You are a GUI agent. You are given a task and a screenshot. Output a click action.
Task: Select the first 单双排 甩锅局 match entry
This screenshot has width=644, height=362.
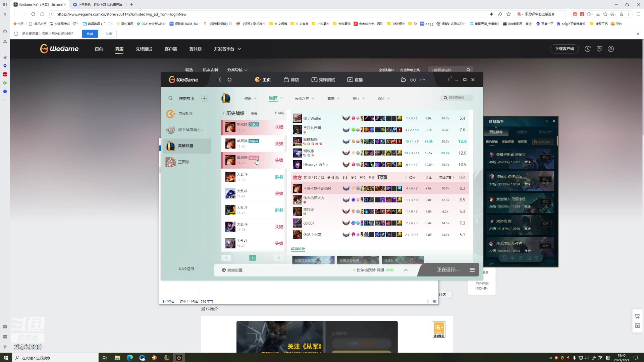point(254,127)
